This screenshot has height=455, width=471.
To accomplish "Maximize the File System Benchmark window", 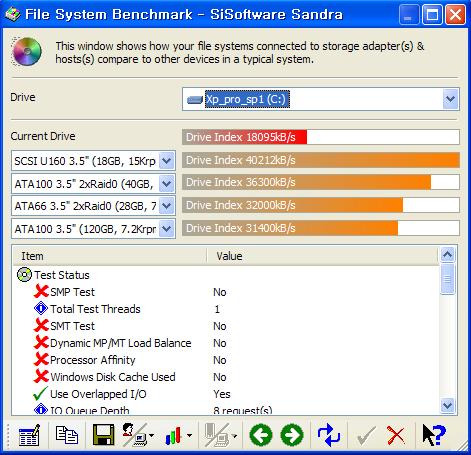I will tap(432, 15).
